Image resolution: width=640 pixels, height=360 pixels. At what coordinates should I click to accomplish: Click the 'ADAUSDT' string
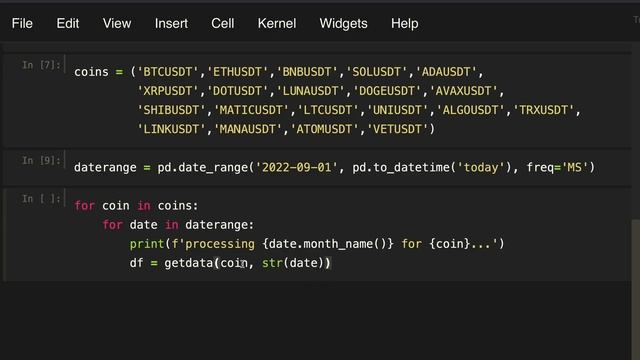coord(446,72)
